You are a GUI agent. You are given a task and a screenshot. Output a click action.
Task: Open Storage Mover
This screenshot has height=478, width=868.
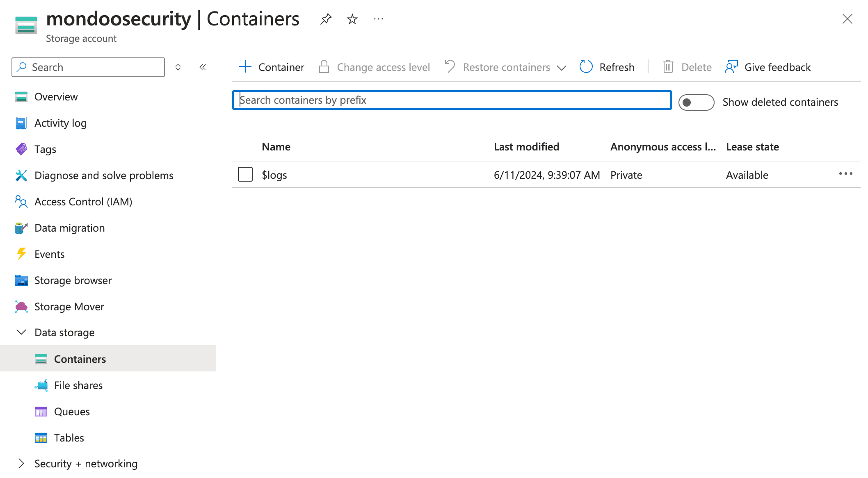click(x=69, y=306)
